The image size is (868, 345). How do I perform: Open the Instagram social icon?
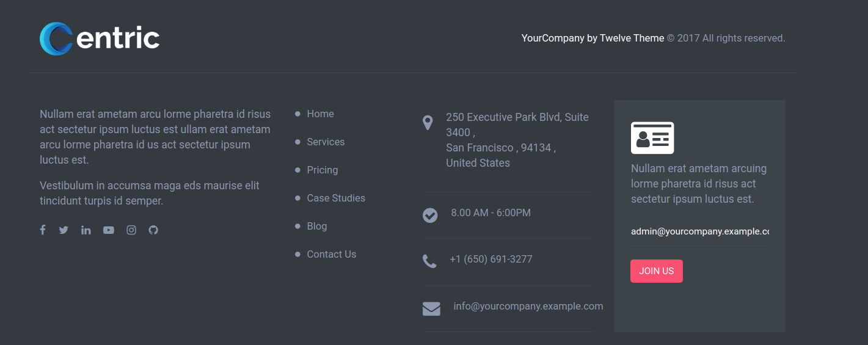[131, 230]
